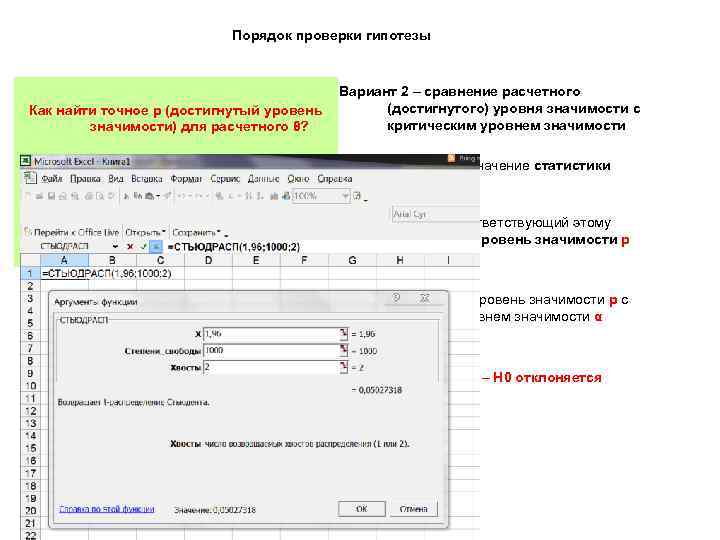Click the Help icon right of zoom box
The image size is (720, 540).
[x=357, y=196]
